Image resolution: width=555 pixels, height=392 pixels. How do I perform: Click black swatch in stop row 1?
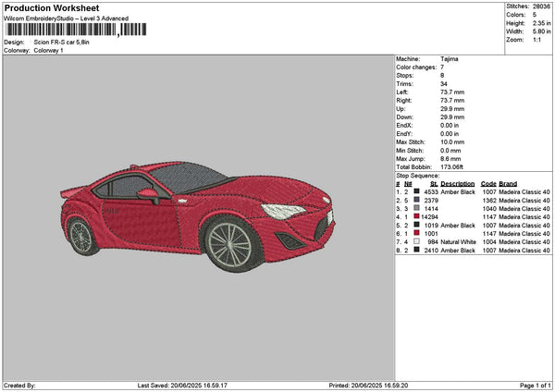pyautogui.click(x=416, y=191)
